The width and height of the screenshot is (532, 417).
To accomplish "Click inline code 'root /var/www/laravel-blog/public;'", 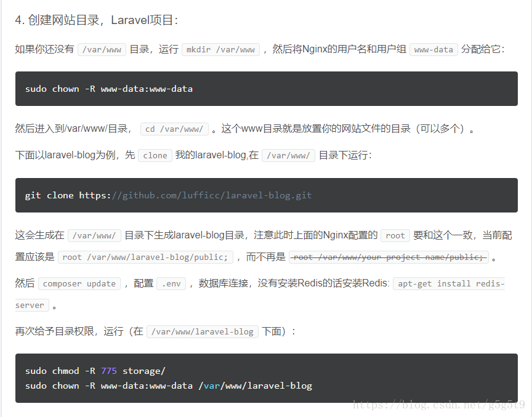I will [x=145, y=257].
